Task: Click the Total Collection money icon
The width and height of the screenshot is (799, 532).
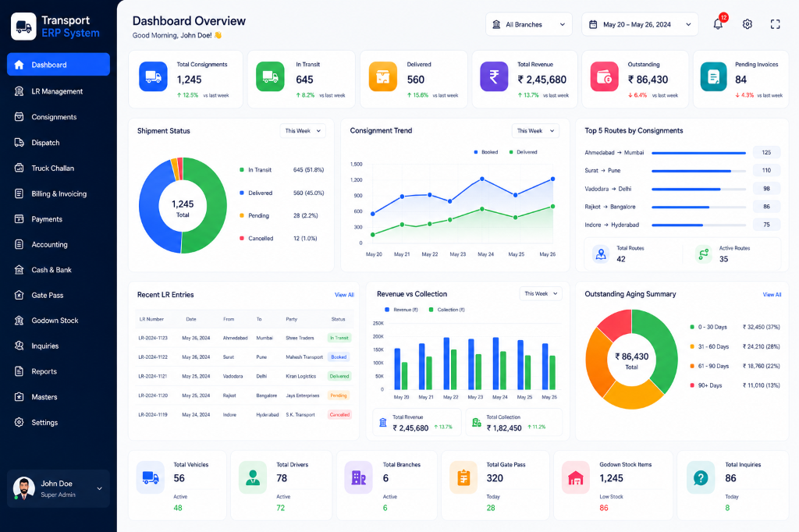Action: [477, 423]
